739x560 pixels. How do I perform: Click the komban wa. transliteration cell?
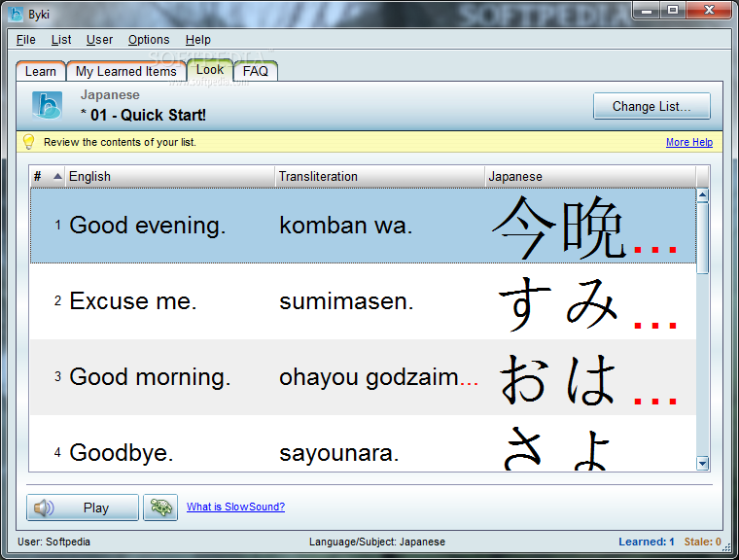[346, 226]
